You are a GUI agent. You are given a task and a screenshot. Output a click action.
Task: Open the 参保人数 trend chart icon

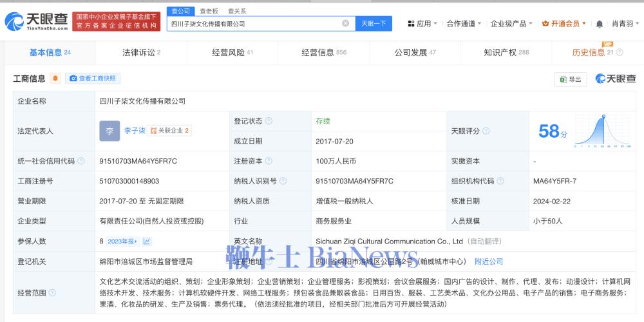click(147, 241)
